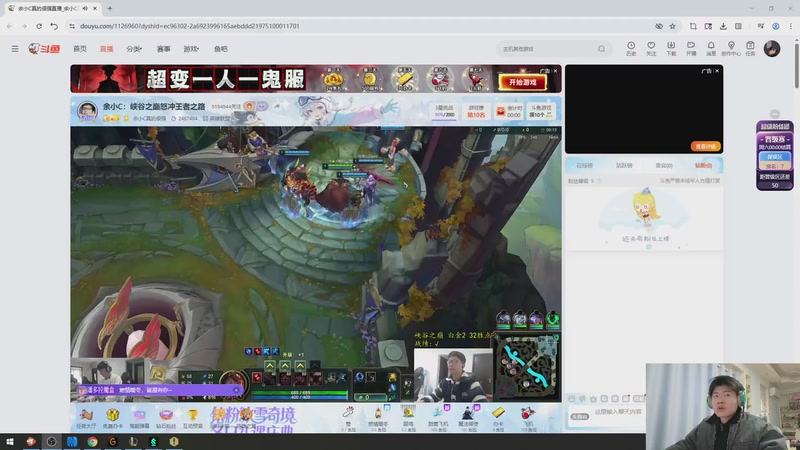The height and width of the screenshot is (450, 800).
Task: Click 开始游戏 button on banner ad
Action: [522, 82]
